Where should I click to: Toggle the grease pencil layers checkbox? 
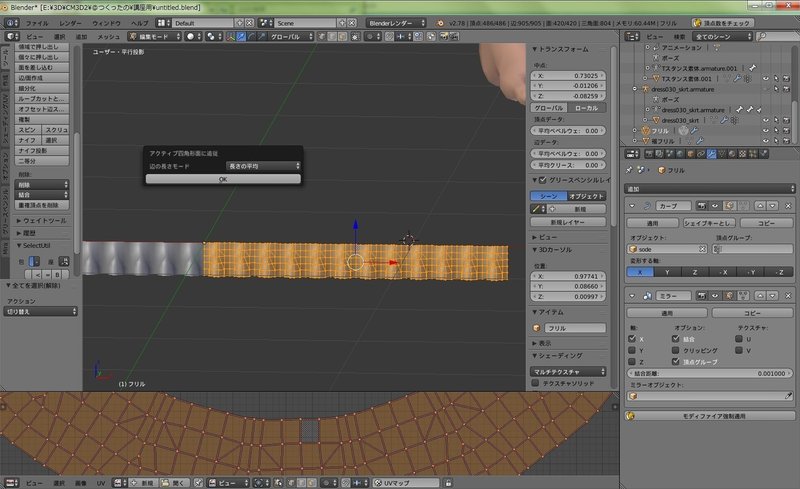(543, 180)
